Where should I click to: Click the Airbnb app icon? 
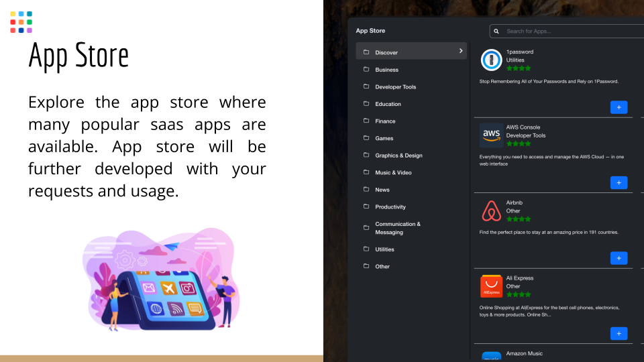491,211
